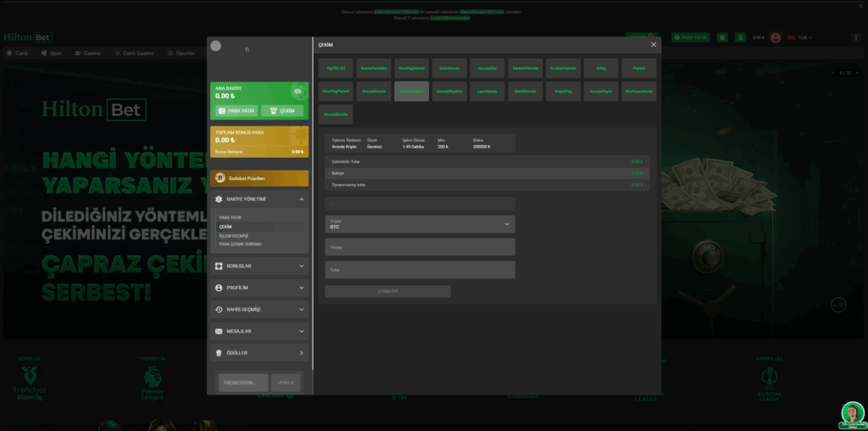The width and height of the screenshot is (868, 431).
Task: Toggle balance visibility eye icon
Action: point(297,92)
